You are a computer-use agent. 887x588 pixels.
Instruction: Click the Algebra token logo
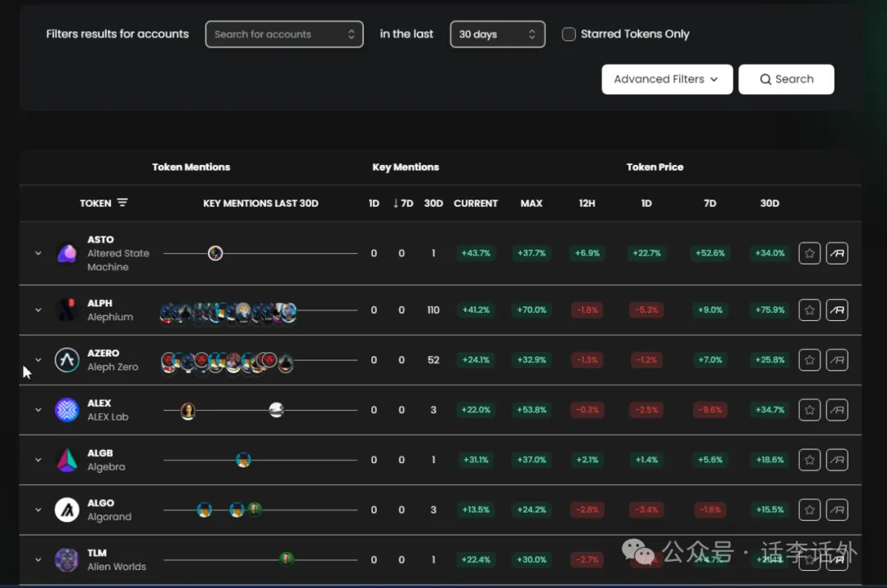(x=67, y=460)
